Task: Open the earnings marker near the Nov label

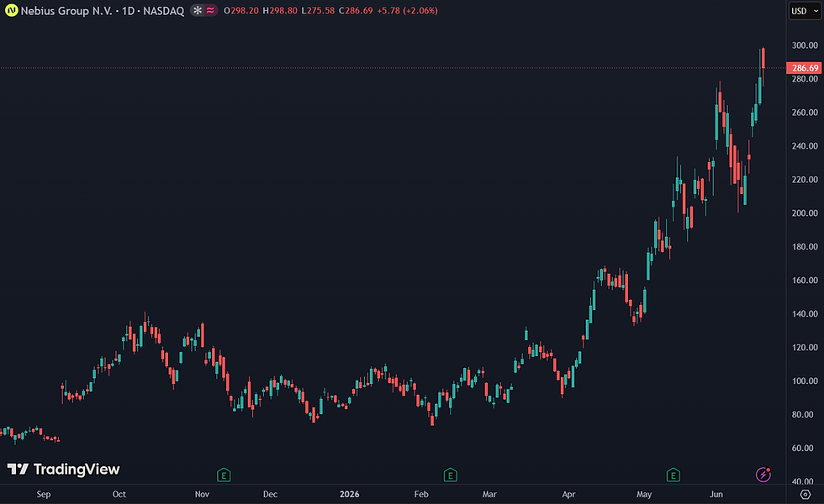Action: tap(224, 475)
